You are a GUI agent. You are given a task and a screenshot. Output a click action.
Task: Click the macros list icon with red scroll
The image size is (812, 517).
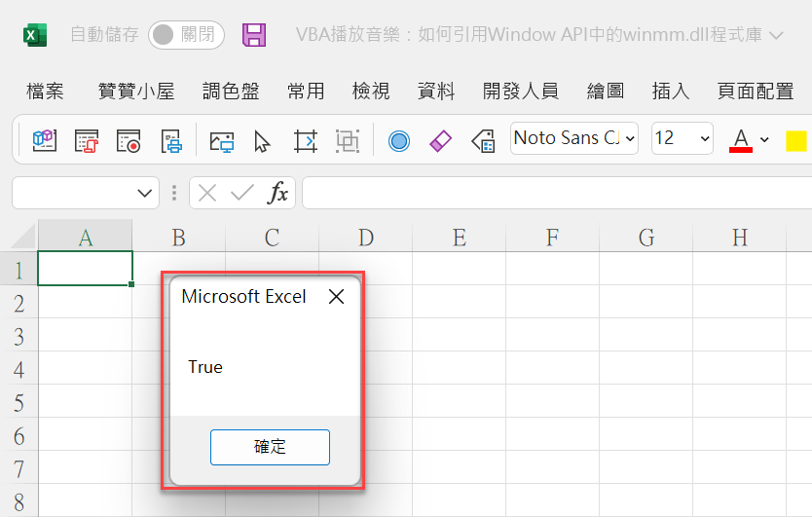(x=87, y=140)
